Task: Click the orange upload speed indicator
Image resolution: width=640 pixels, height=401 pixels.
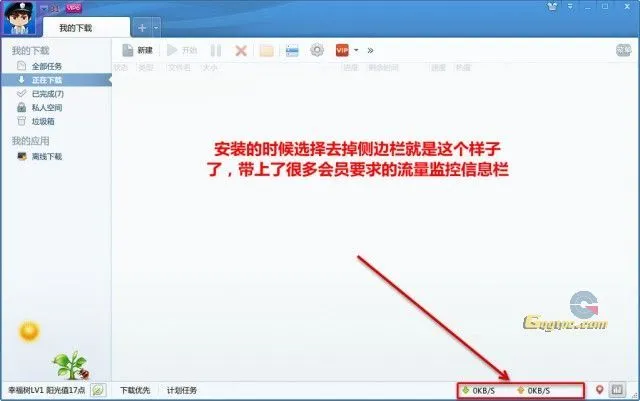Action: (533, 391)
